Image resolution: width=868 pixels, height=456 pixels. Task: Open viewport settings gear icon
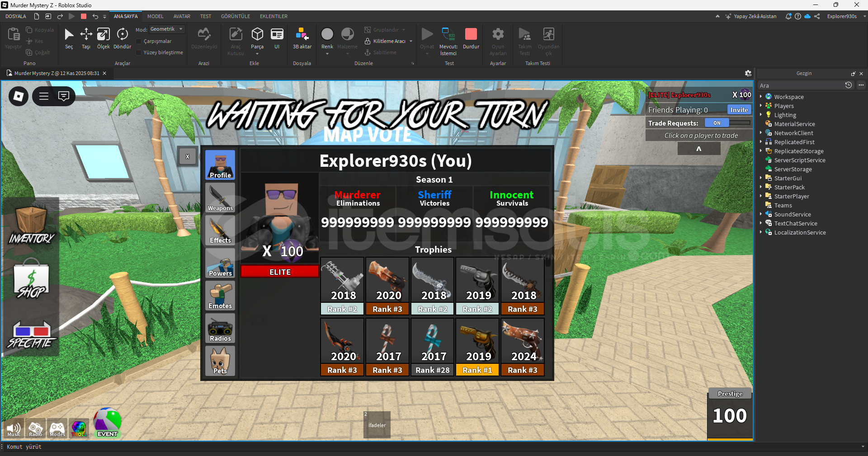[748, 73]
